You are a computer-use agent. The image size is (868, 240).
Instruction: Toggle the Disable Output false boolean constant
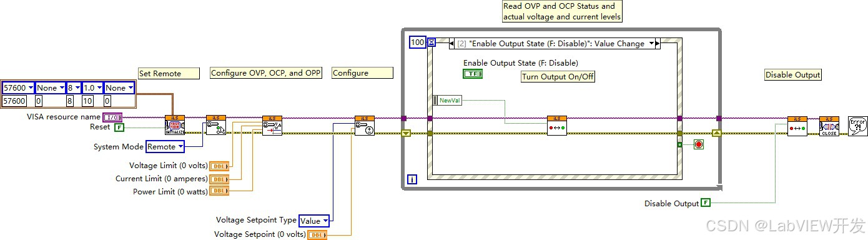(x=706, y=203)
